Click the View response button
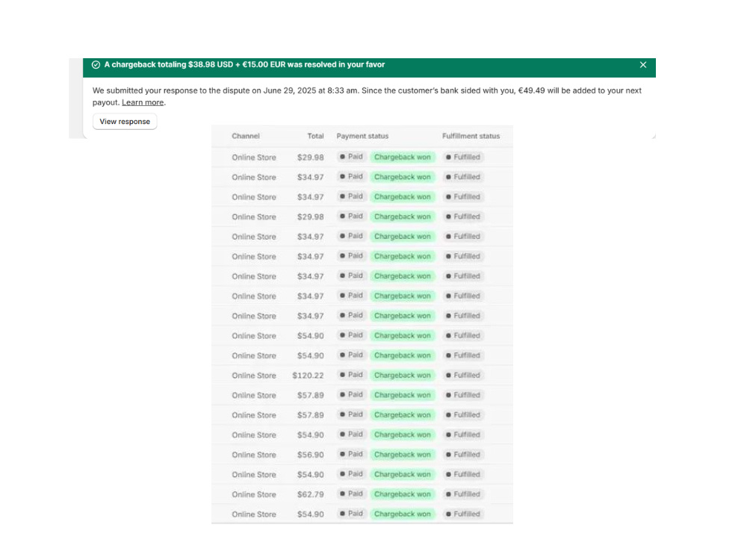 125,122
